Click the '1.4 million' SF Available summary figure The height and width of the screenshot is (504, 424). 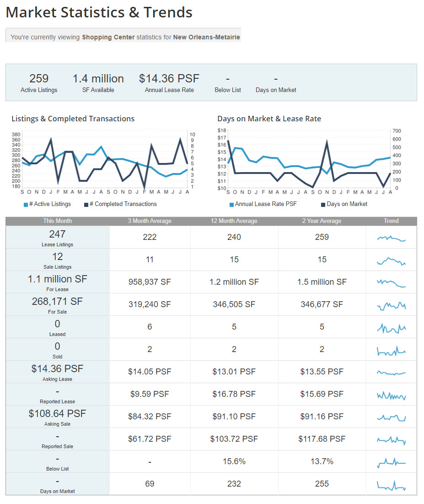coord(98,79)
